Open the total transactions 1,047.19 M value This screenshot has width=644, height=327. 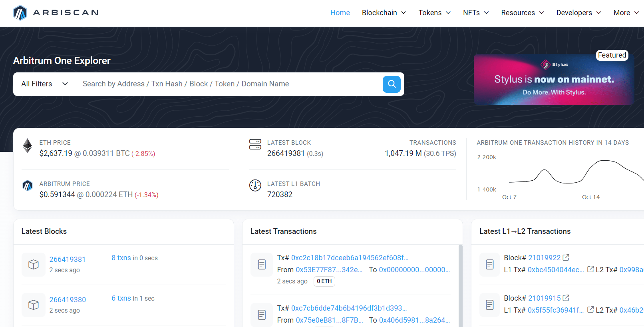coord(403,154)
